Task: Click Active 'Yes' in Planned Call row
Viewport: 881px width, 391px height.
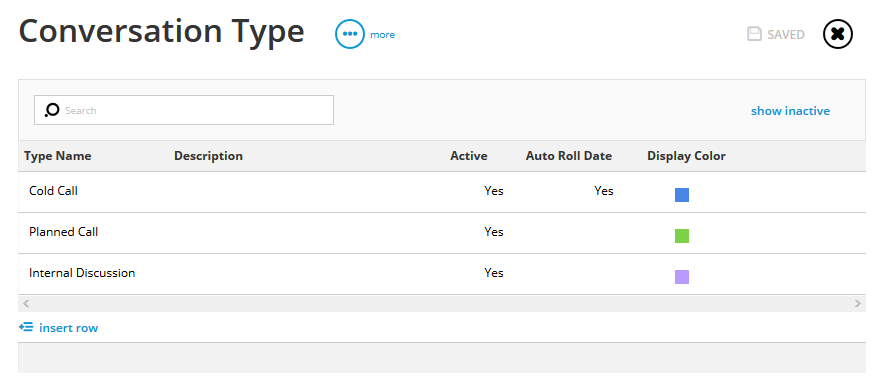Action: 494,232
